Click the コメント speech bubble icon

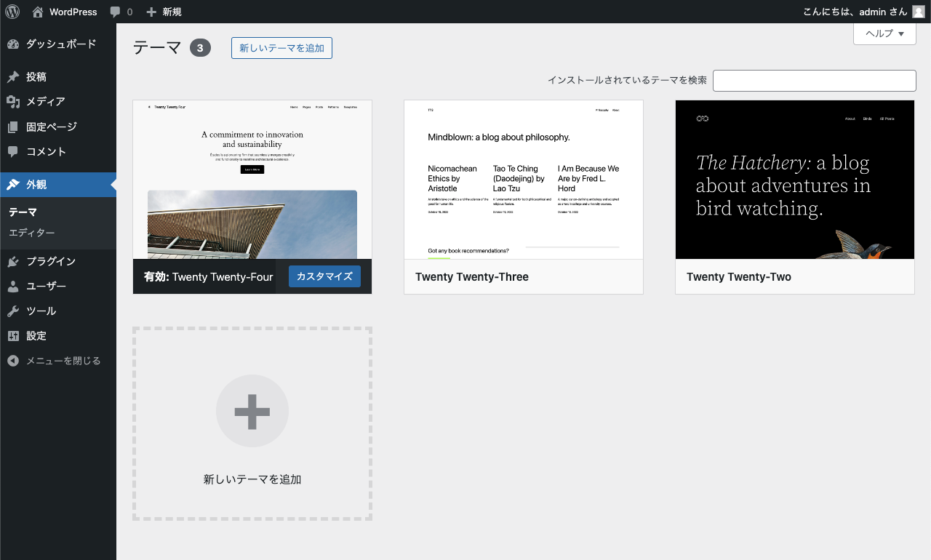13,152
